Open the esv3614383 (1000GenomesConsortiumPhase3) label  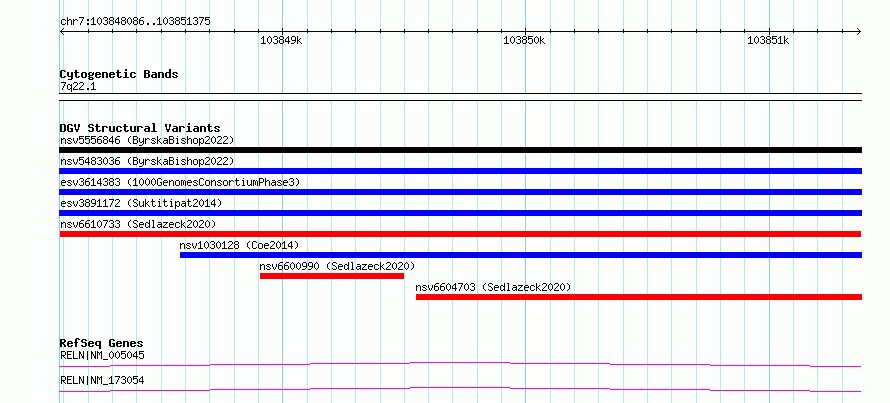pos(180,182)
